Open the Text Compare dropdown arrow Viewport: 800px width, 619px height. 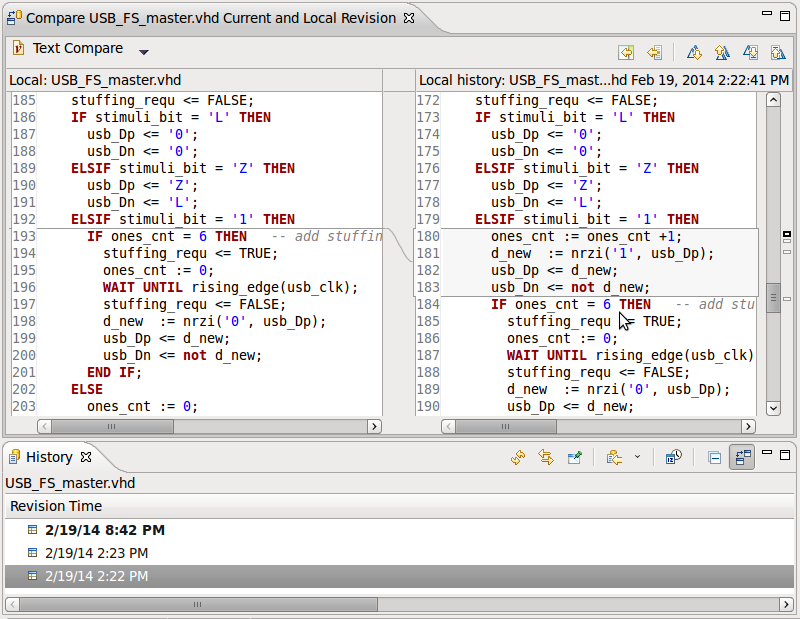coord(144,52)
